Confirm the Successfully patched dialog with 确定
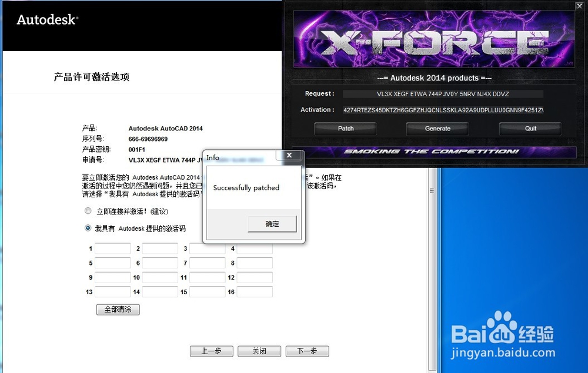Image resolution: width=588 pixels, height=373 pixels. 272,223
